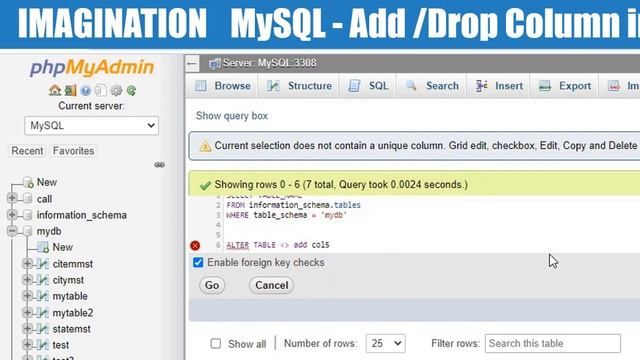Screen dimensions: 640x360
Task: Click the top-level New to create a database
Action: (47, 182)
